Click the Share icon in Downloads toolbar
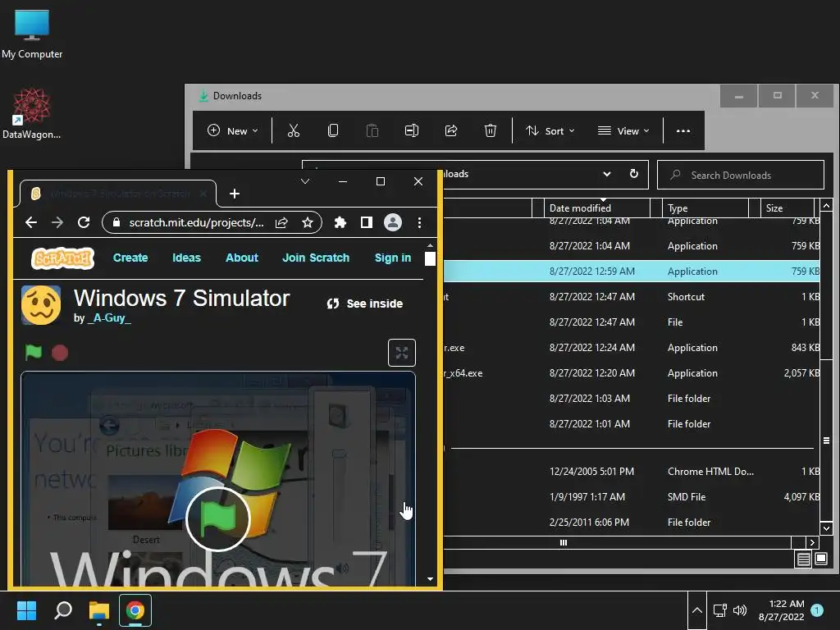Screen dimensions: 840x630 (451, 130)
